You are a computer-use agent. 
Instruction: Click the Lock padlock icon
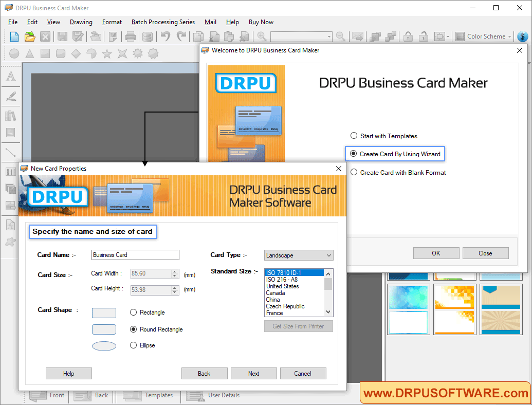click(x=408, y=36)
